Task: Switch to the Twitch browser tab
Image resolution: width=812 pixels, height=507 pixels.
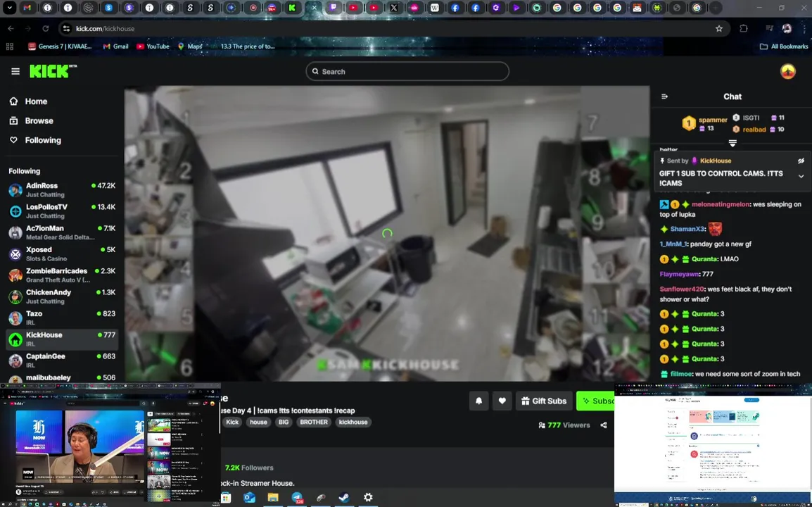Action: [333, 8]
